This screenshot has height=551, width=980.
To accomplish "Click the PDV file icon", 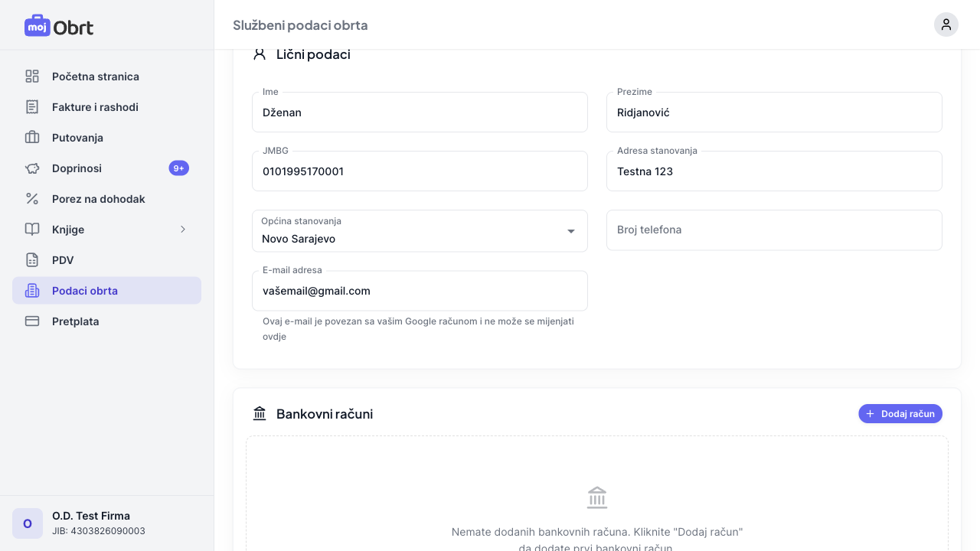I will (x=32, y=260).
